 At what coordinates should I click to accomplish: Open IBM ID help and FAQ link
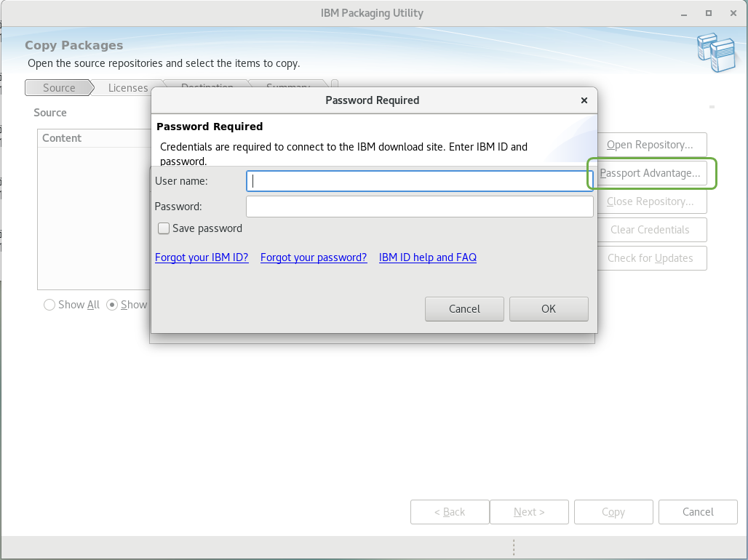point(427,257)
